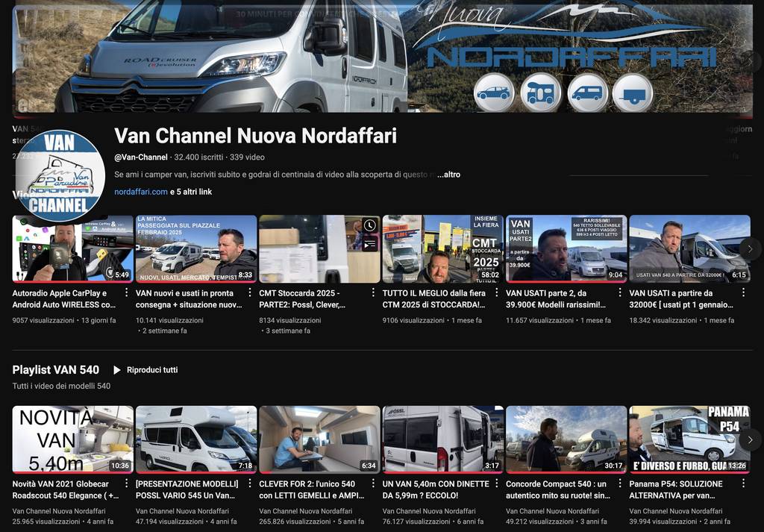The image size is (764, 532).
Task: Click the 3:17 Possl van side thumbnail
Action: [x=443, y=439]
